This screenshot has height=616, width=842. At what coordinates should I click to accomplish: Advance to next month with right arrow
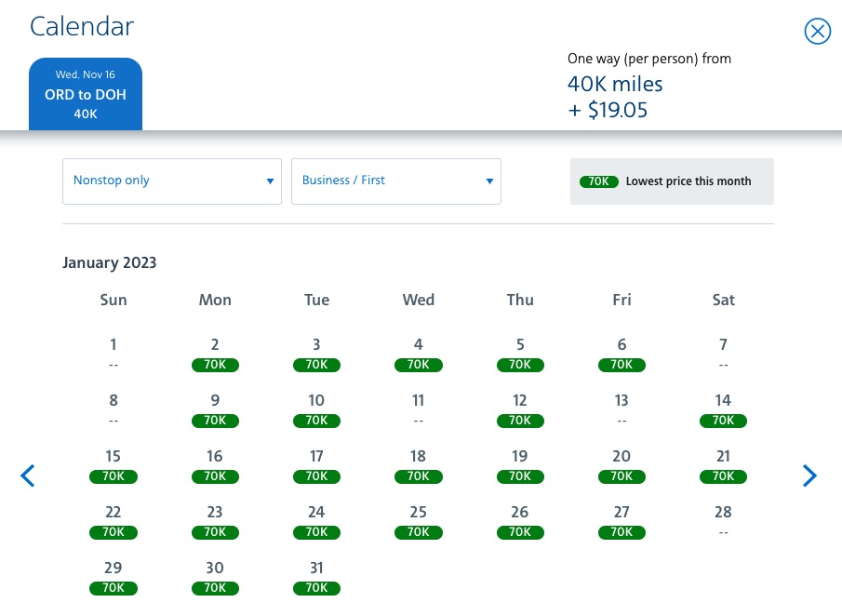[809, 476]
